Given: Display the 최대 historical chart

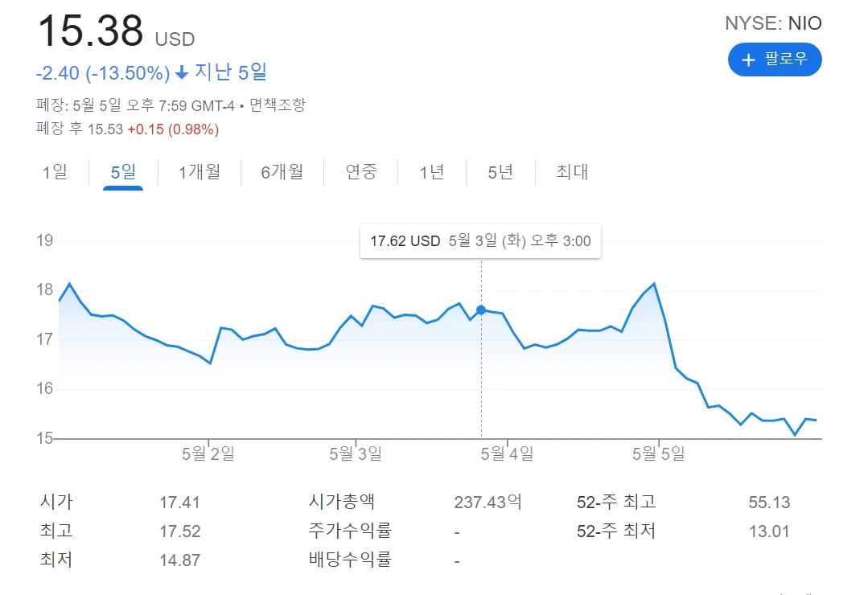Looking at the screenshot, I should click(570, 172).
